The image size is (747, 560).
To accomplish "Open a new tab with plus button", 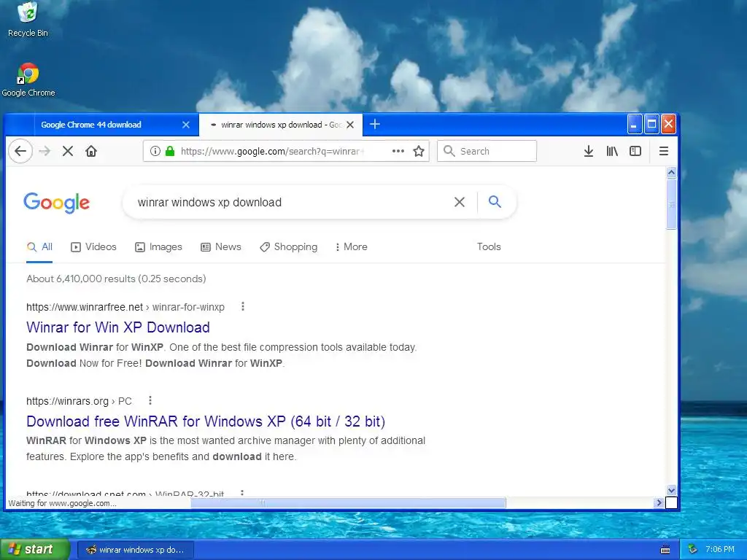I will click(x=375, y=124).
